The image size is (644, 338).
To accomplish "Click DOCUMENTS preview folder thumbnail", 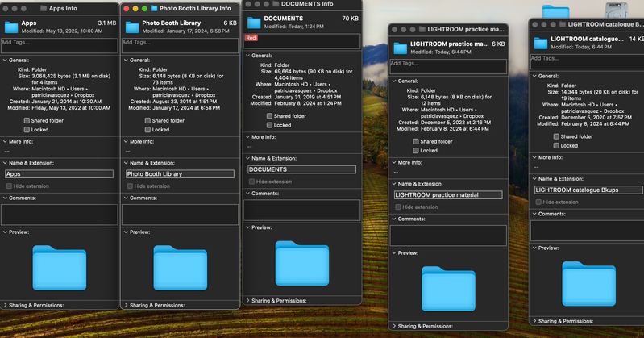I will [x=302, y=263].
